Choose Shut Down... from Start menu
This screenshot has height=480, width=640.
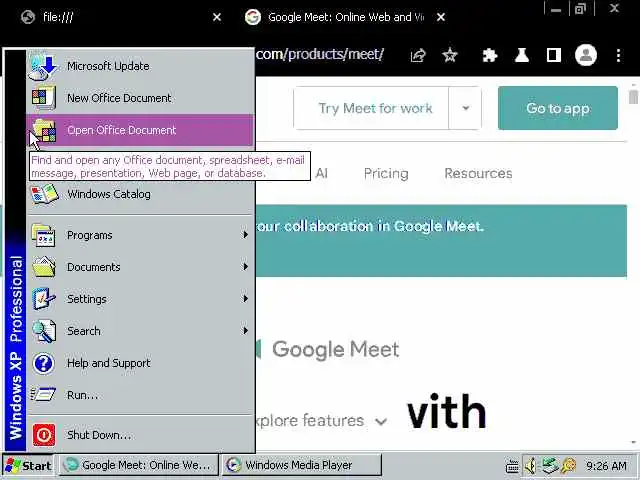(x=140, y=435)
